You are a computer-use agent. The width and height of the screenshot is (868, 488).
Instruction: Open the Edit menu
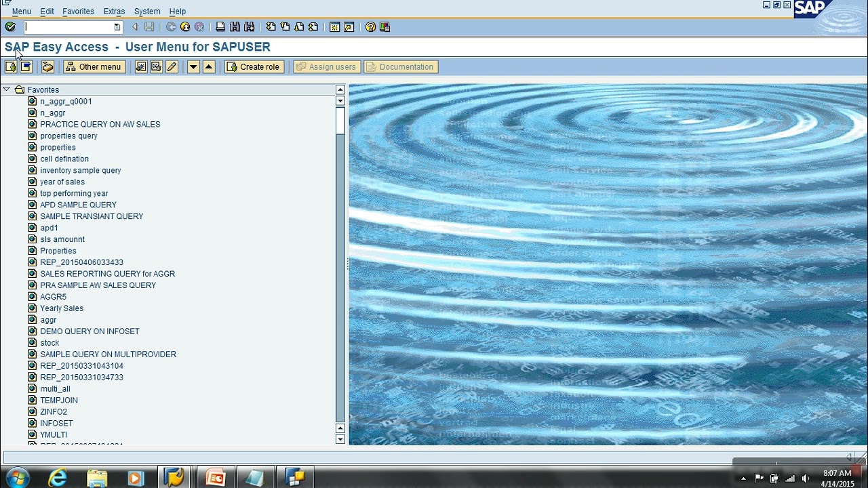pos(47,12)
